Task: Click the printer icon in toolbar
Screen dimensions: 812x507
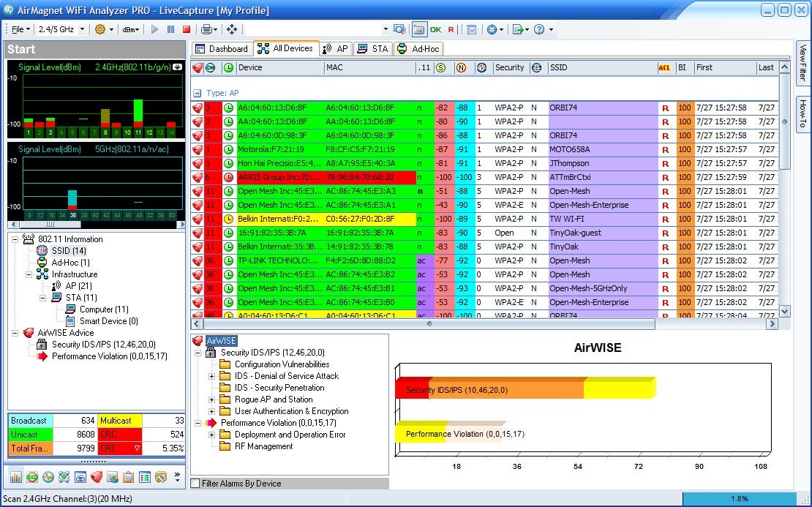Action: pos(206,29)
